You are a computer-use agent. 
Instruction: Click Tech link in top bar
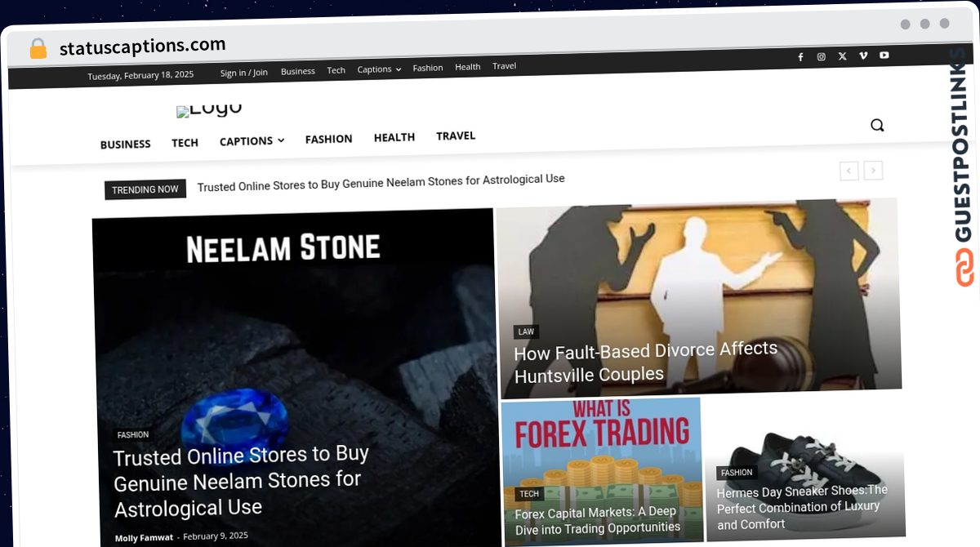coord(336,70)
